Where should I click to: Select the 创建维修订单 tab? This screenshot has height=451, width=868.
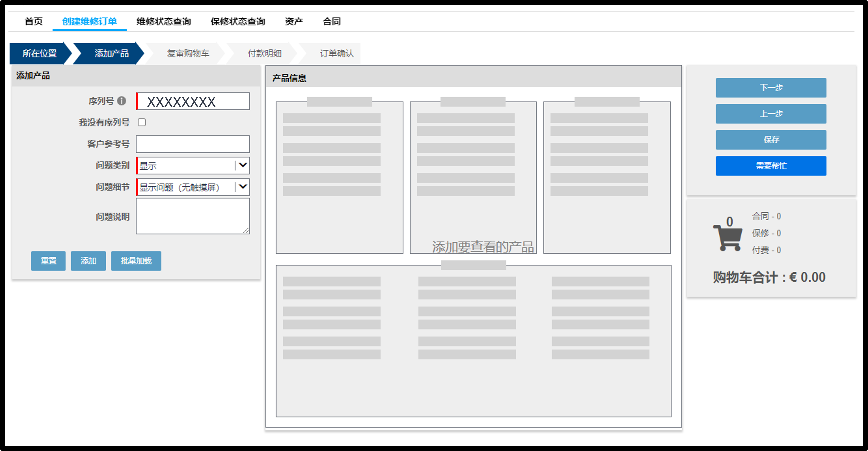tap(90, 22)
